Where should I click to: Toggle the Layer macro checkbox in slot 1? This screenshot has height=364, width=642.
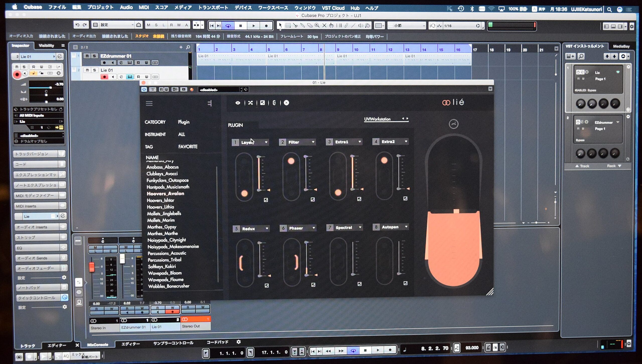pyautogui.click(x=266, y=200)
